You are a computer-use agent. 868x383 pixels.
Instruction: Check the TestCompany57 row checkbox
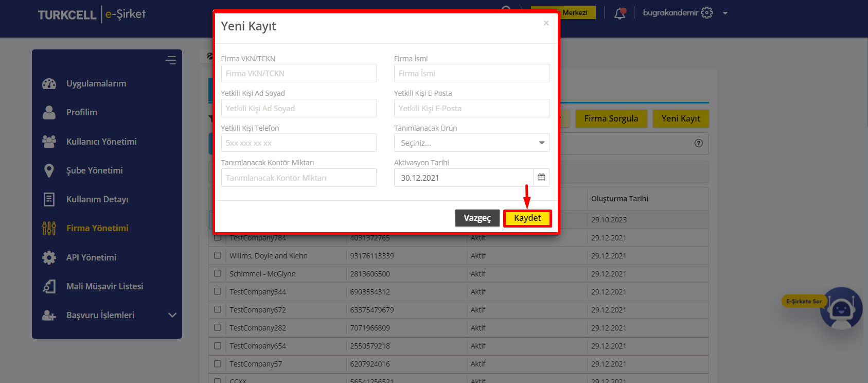click(218, 364)
